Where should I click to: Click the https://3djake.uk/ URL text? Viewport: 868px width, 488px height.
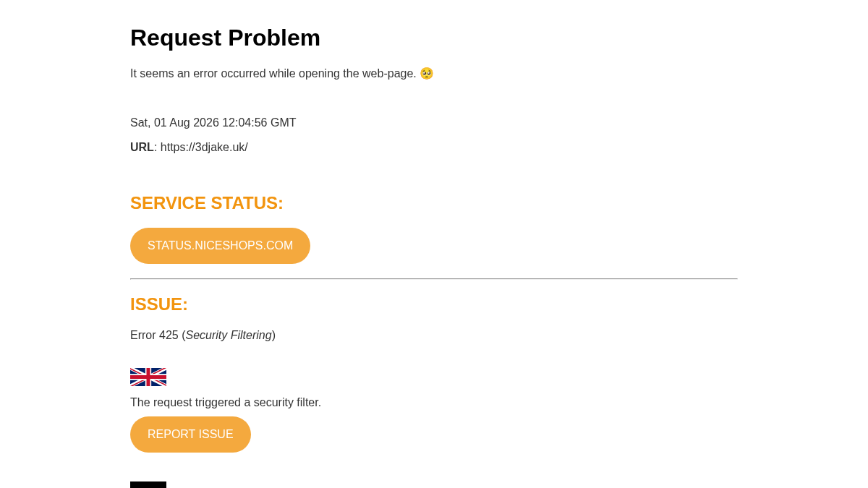204,147
